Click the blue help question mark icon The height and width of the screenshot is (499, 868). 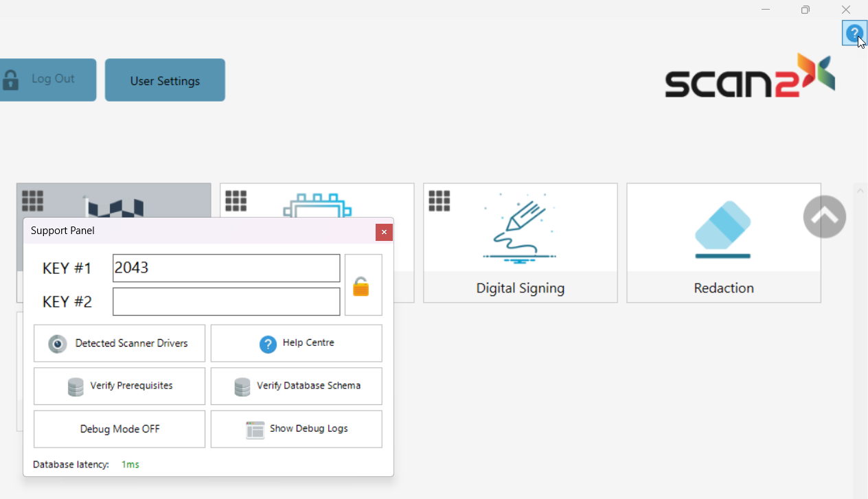pyautogui.click(x=854, y=33)
